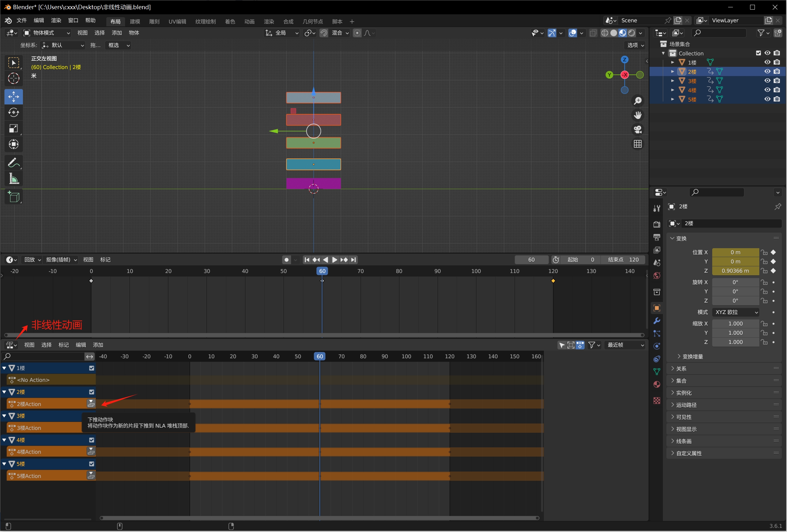This screenshot has width=787, height=532.
Task: Open the Material properties tab icon
Action: coord(657,384)
